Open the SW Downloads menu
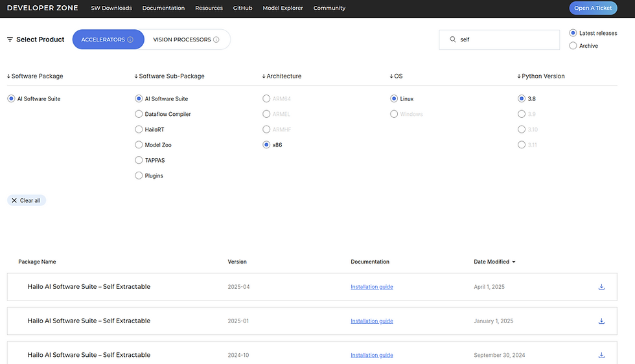Screen dimensions: 635x364 tap(111, 8)
